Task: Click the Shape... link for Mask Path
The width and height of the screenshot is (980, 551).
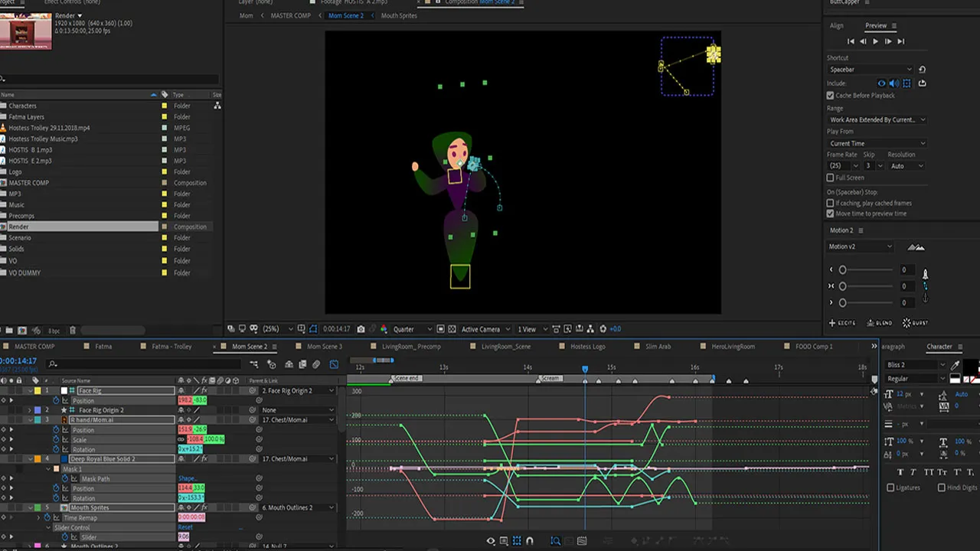Action: pos(188,479)
